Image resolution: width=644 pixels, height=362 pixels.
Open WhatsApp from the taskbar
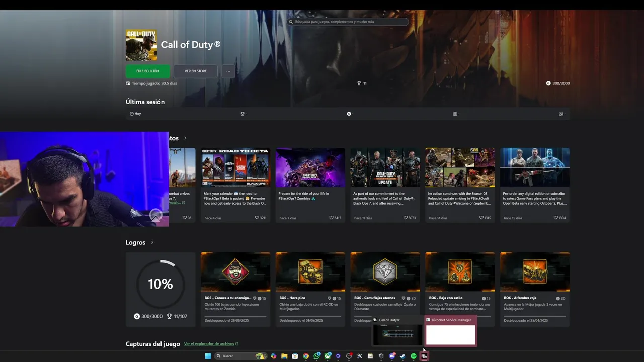click(317, 356)
